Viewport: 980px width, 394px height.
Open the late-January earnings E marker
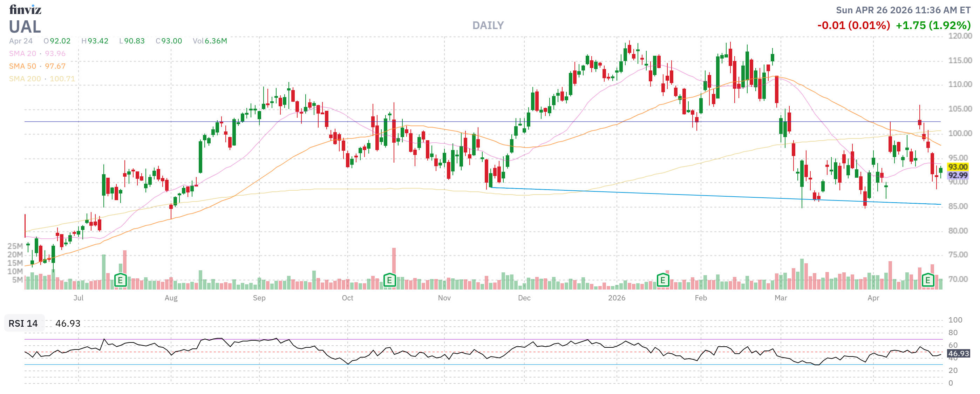click(x=662, y=281)
